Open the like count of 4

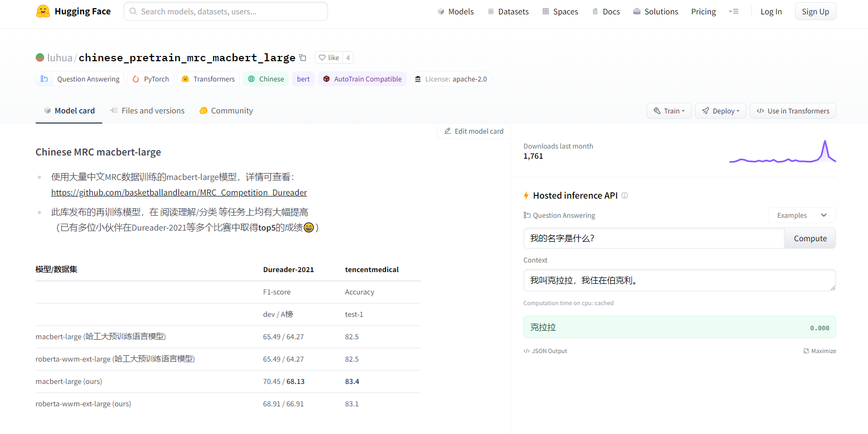pyautogui.click(x=348, y=58)
